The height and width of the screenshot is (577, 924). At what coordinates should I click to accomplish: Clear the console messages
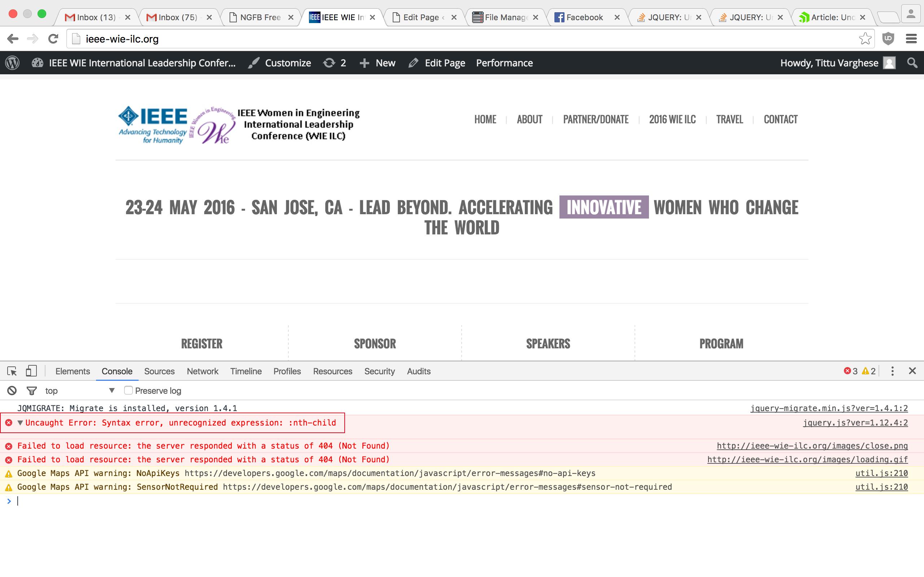12,391
